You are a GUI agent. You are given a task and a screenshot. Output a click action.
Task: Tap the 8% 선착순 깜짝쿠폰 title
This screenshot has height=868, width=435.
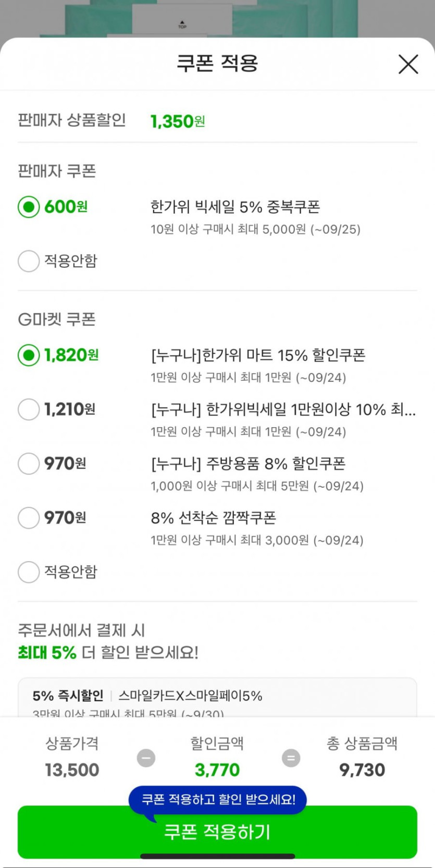coord(213,518)
